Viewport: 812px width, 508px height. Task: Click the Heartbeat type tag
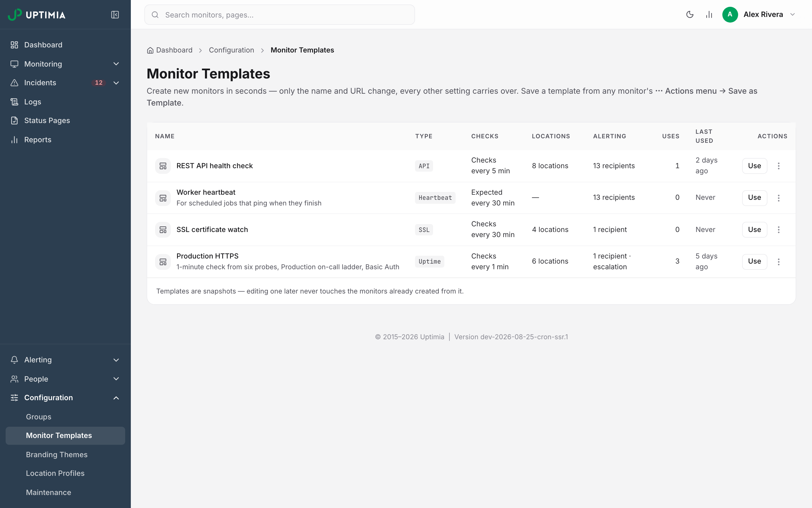tap(435, 198)
